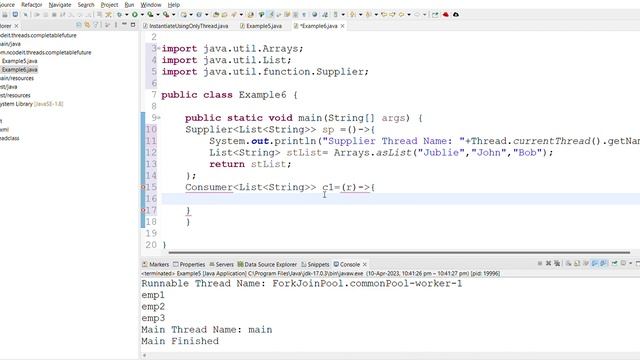Viewport: 640px width, 360px height.
Task: Select Example5.java in Package Explorer
Action: coord(19,61)
